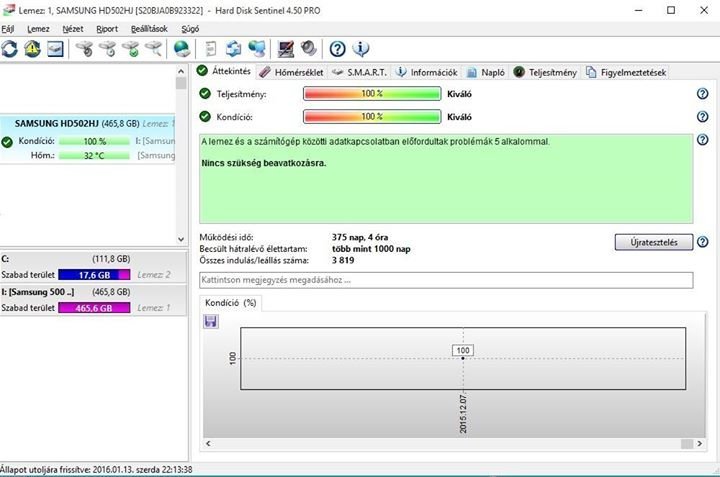Click the I: free space 465,6 GB bar
720x477 pixels.
94,308
